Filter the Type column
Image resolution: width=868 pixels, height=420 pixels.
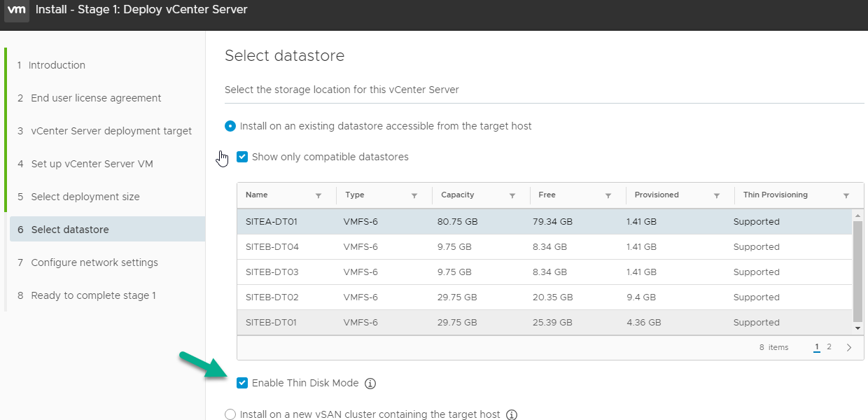[414, 196]
